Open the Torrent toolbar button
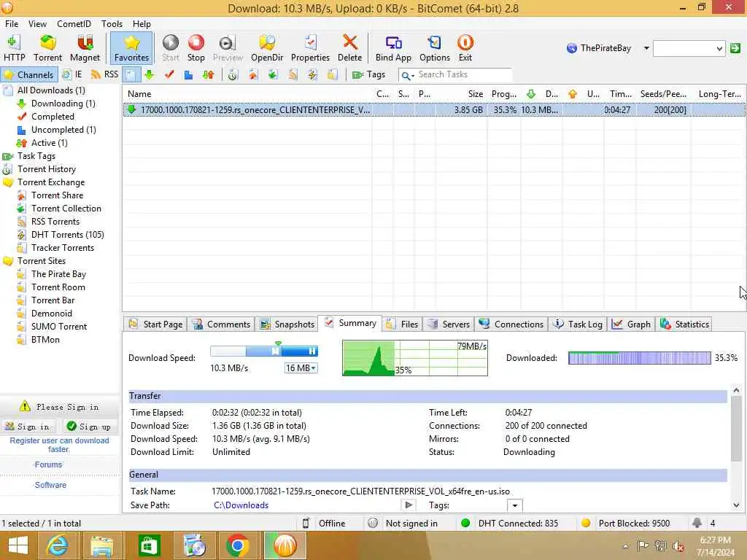This screenshot has width=747, height=560. (47, 48)
